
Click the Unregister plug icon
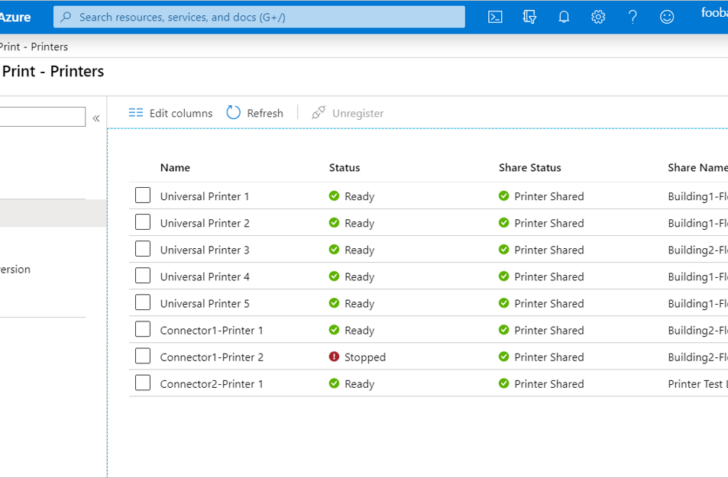(318, 113)
